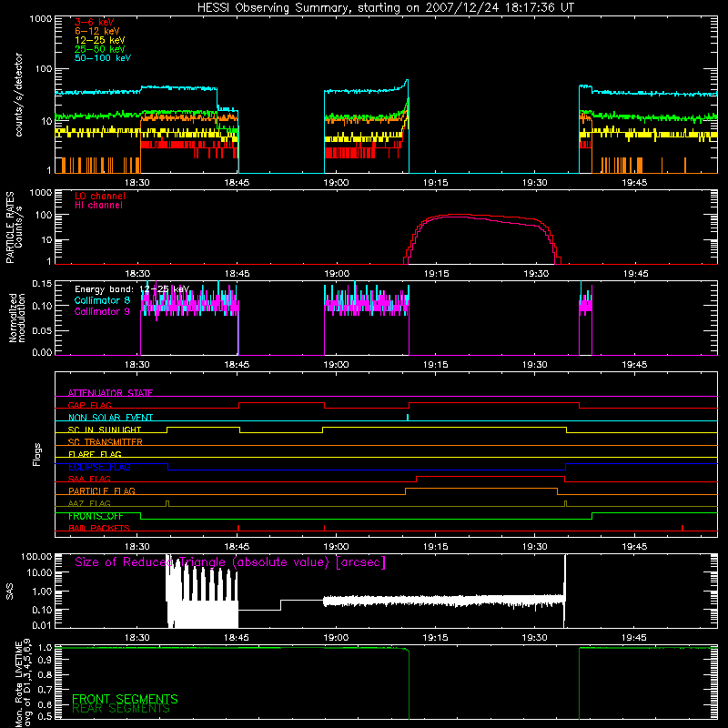This screenshot has width=728, height=728.
Task: Click the 0.01 tick on the SAS axis
Action: (x=42, y=625)
